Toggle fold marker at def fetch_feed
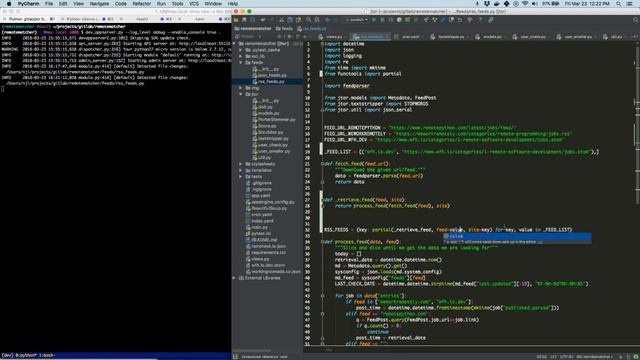The height and width of the screenshot is (360, 640). 322,164
